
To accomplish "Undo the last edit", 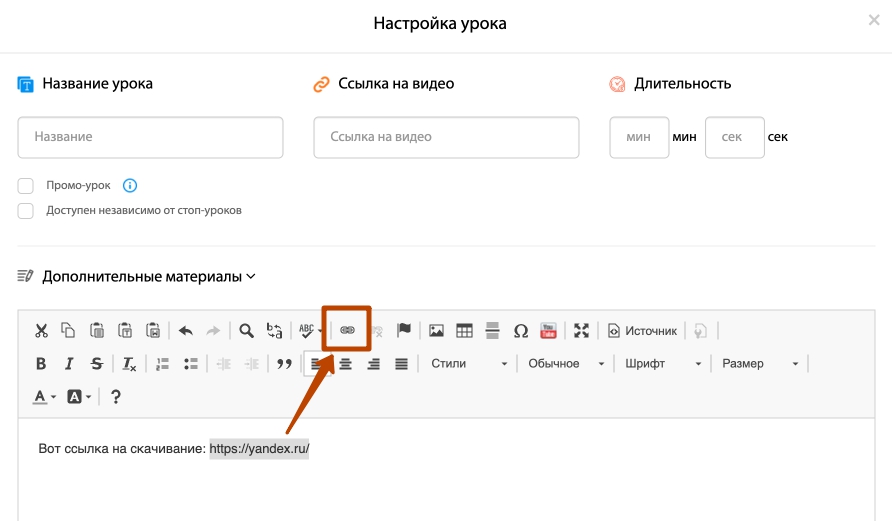I will (x=185, y=330).
